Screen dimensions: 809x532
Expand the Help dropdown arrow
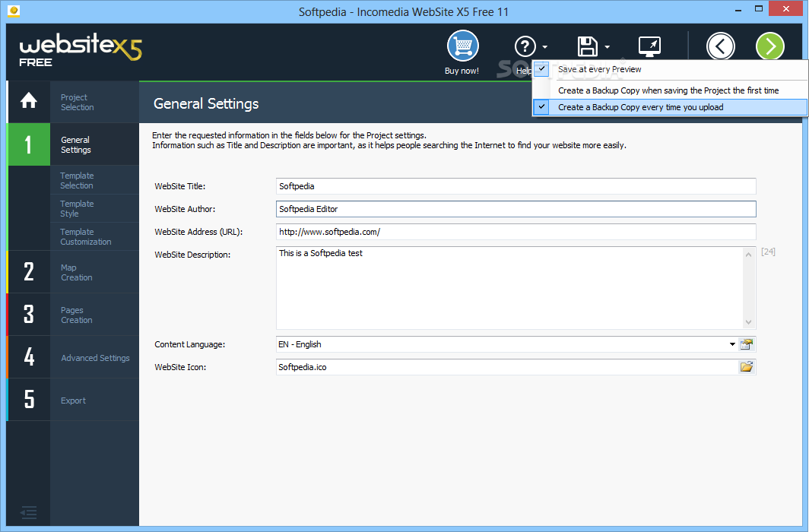click(545, 47)
